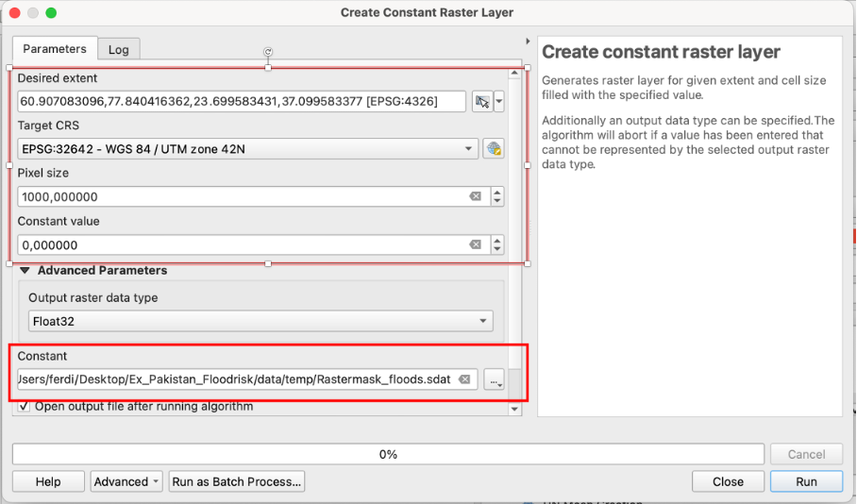Switch to the Log tab
The height and width of the screenshot is (504, 857).
pos(118,49)
